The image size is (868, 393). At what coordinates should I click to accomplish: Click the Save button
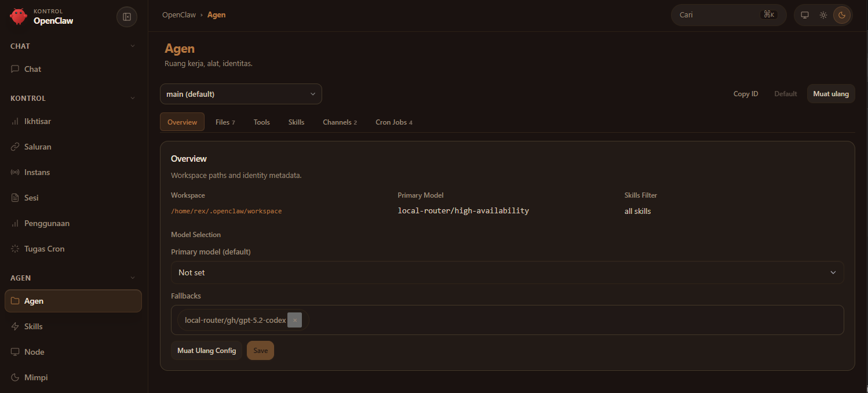pyautogui.click(x=260, y=350)
